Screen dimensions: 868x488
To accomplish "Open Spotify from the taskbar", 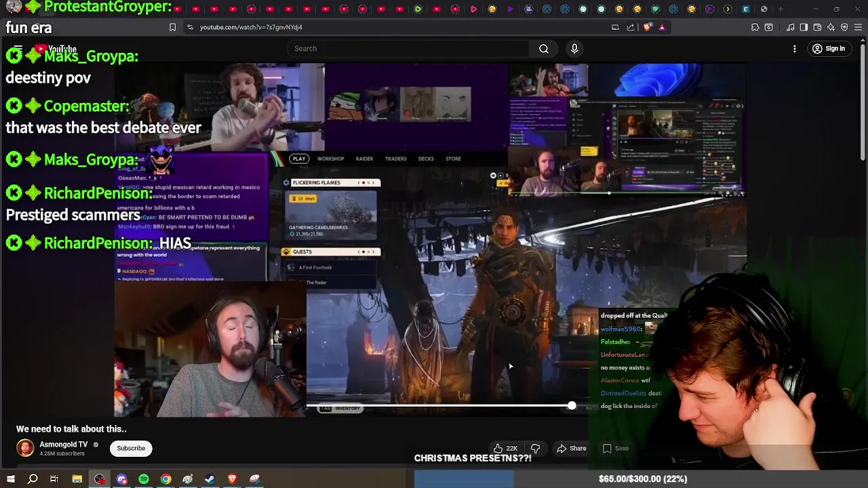I will (x=144, y=479).
